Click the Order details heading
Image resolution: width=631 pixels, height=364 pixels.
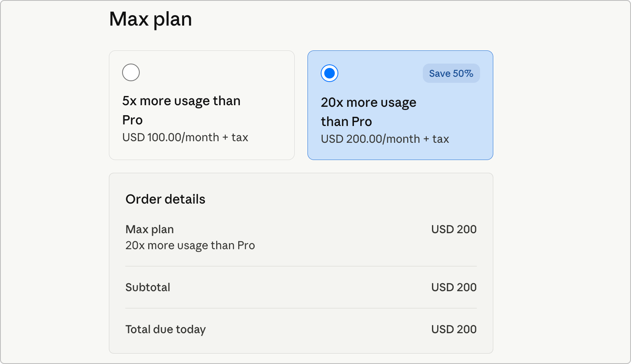tap(165, 199)
